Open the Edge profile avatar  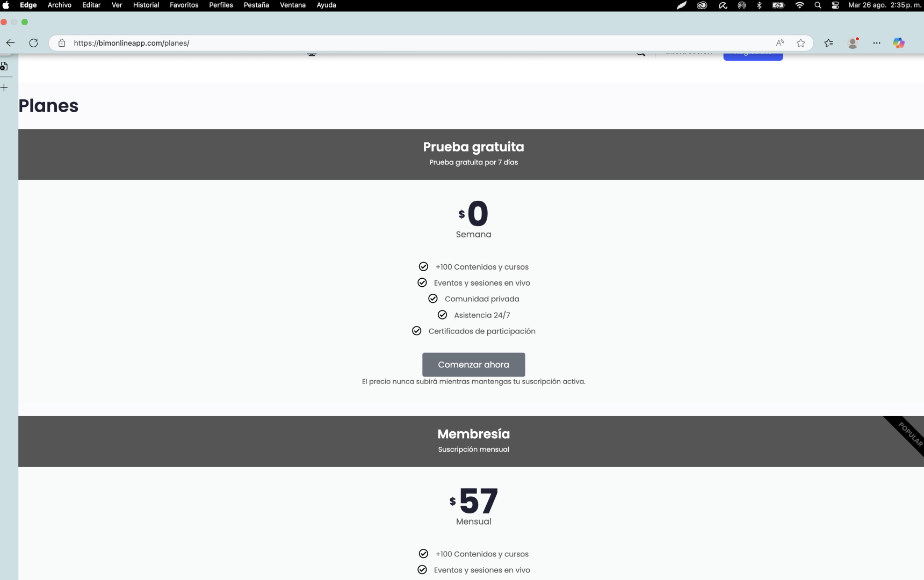[853, 43]
